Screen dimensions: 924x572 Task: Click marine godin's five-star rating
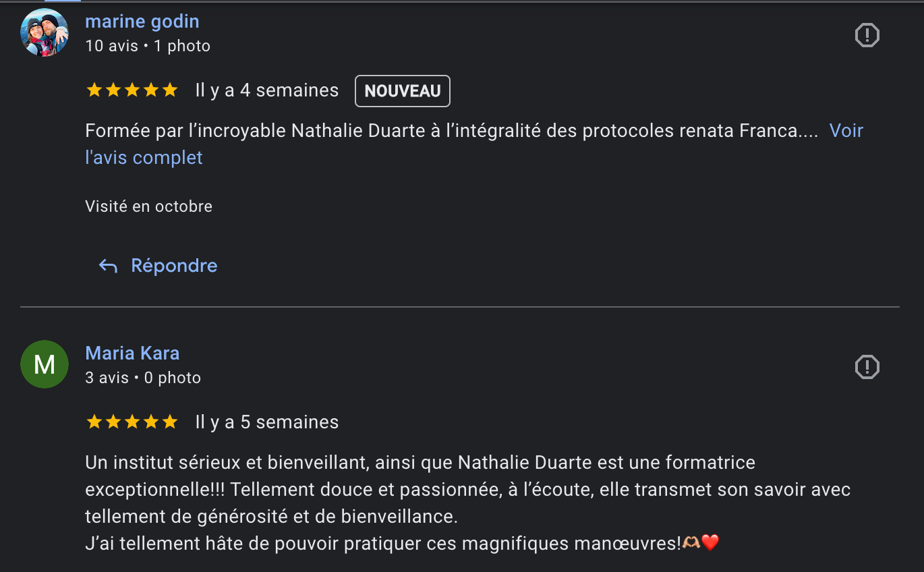coord(132,90)
